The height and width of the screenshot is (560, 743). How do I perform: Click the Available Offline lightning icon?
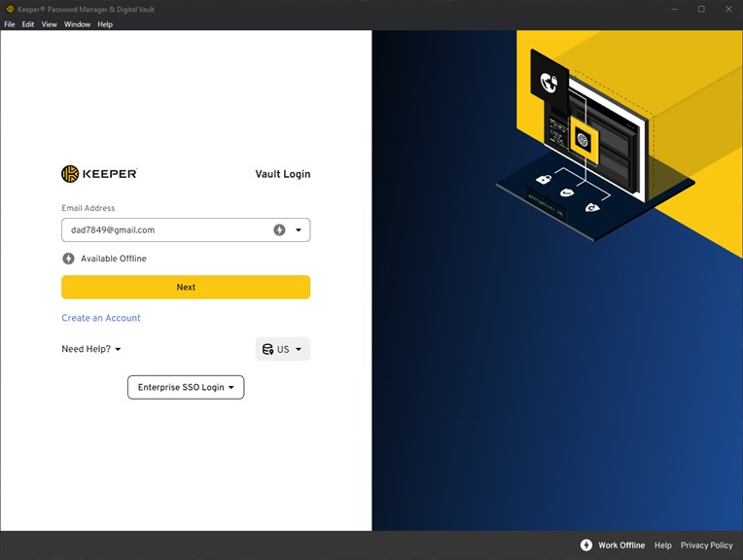click(x=69, y=259)
